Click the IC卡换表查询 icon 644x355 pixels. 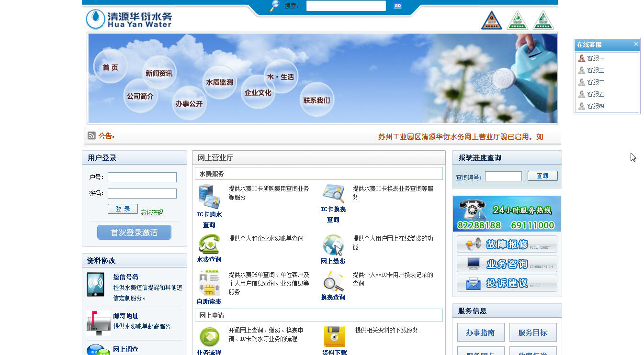333,194
